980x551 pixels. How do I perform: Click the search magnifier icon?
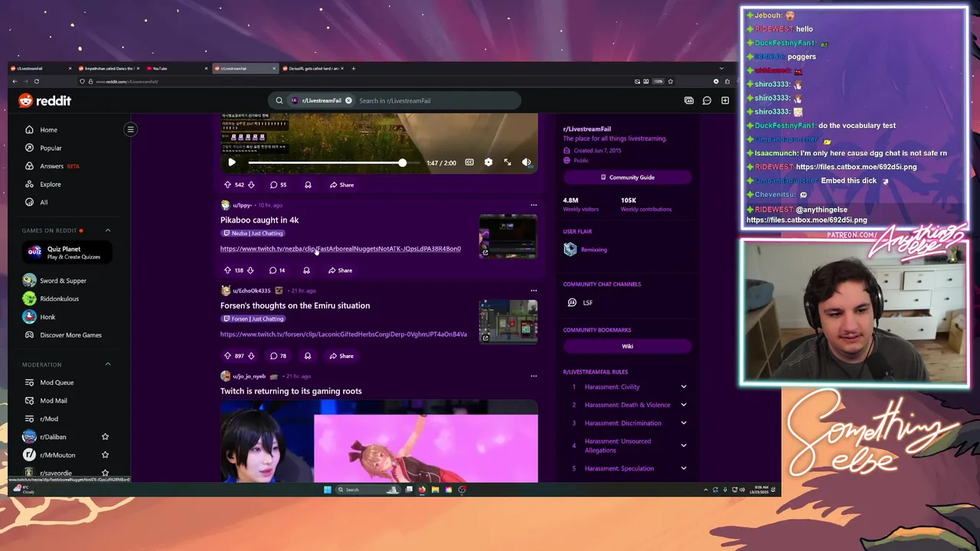[x=279, y=100]
